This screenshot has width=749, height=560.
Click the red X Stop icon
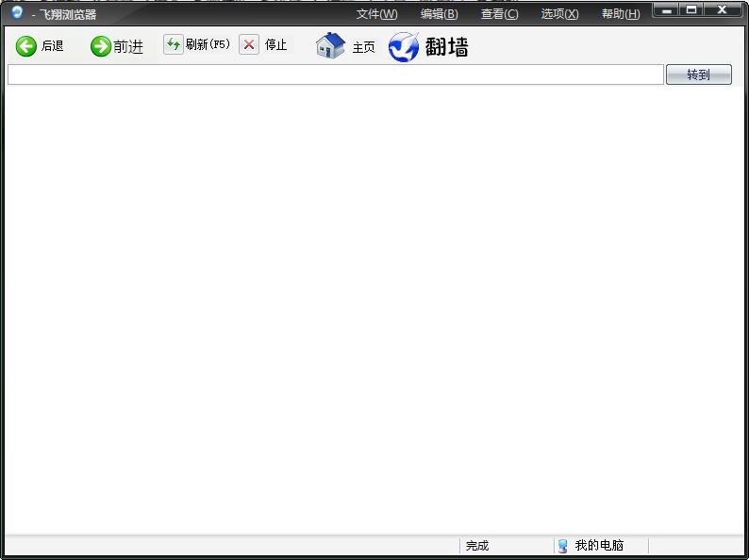[249, 45]
